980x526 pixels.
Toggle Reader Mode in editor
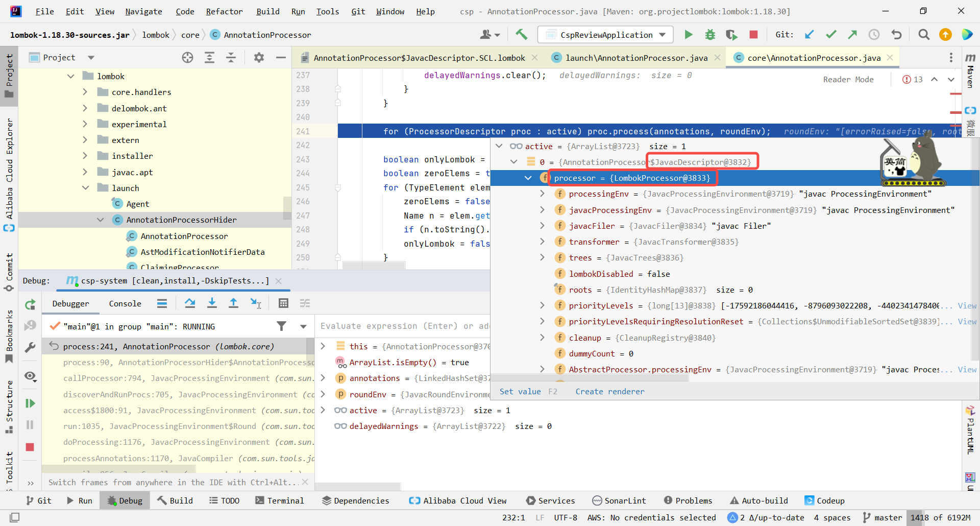[x=848, y=79]
